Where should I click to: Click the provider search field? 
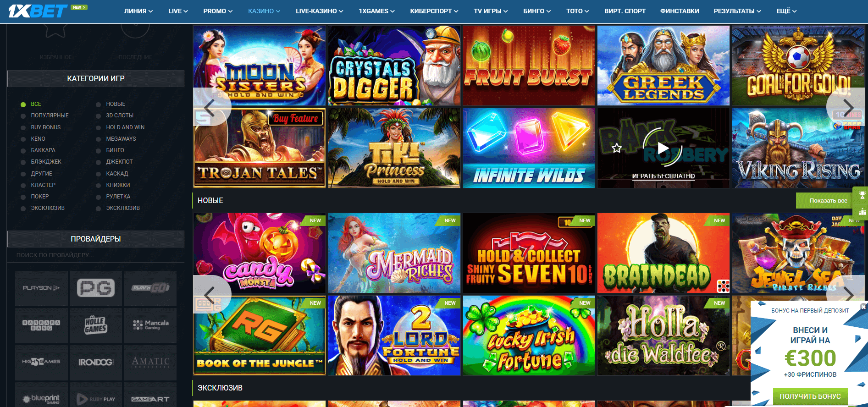click(96, 255)
